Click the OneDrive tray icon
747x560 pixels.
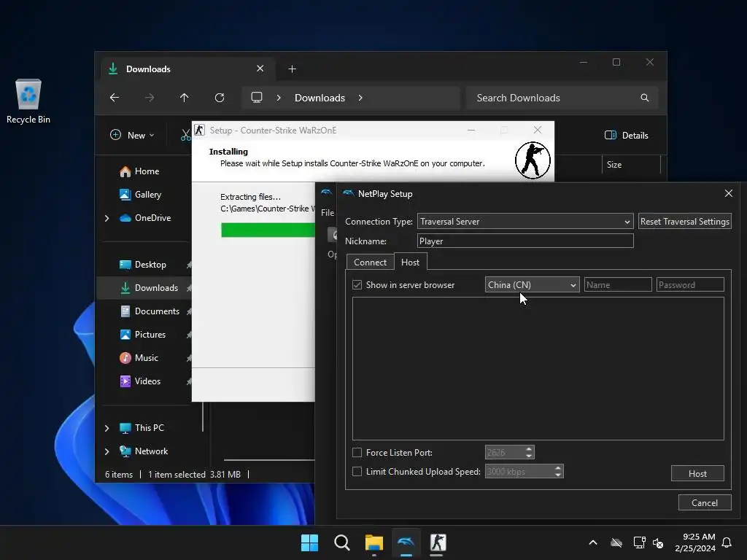(616, 542)
